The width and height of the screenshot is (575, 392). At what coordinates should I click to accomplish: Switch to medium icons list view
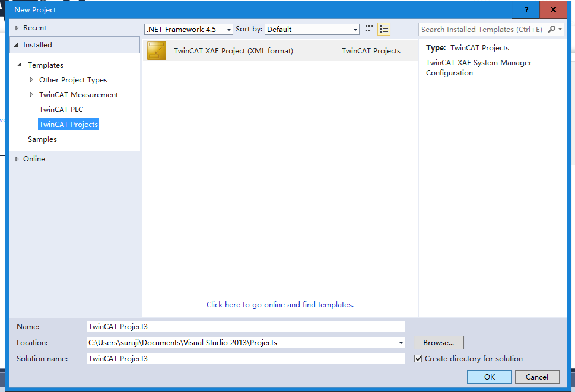tap(383, 29)
